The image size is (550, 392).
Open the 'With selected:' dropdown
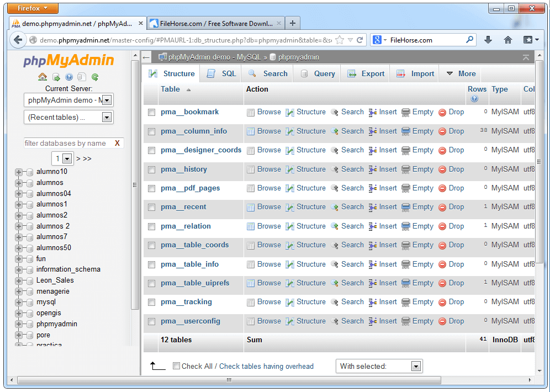pos(379,366)
